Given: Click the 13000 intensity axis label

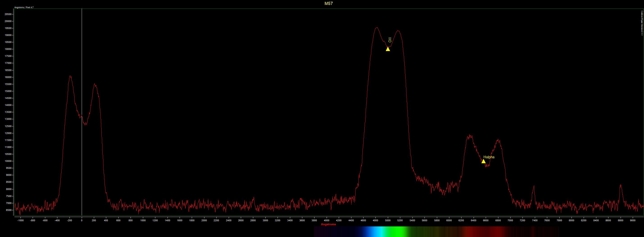Looking at the screenshot, I should 8,119.
